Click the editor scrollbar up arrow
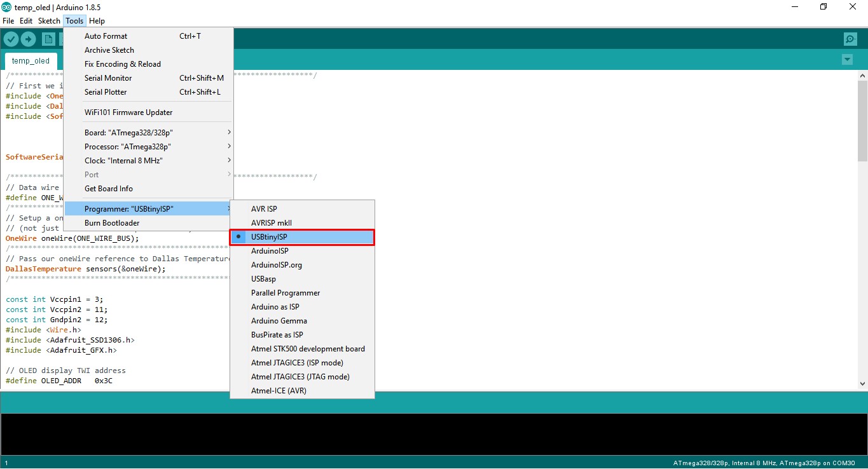 point(862,76)
